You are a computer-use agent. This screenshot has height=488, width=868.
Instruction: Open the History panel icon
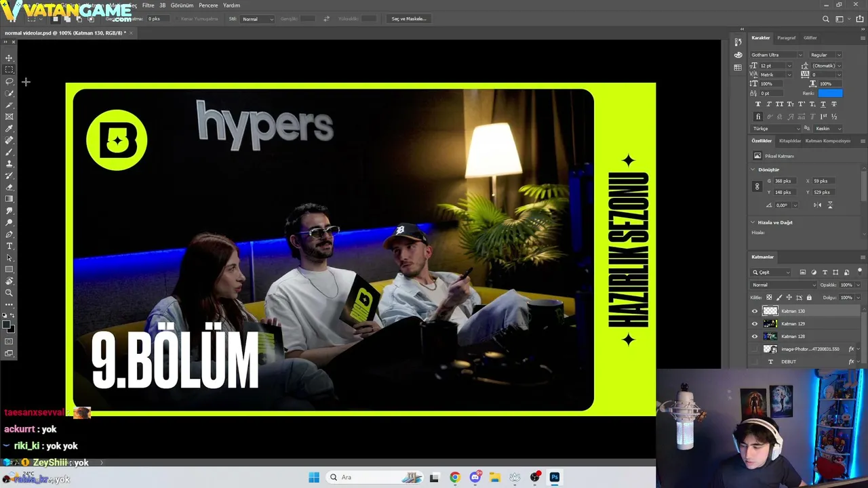point(738,42)
